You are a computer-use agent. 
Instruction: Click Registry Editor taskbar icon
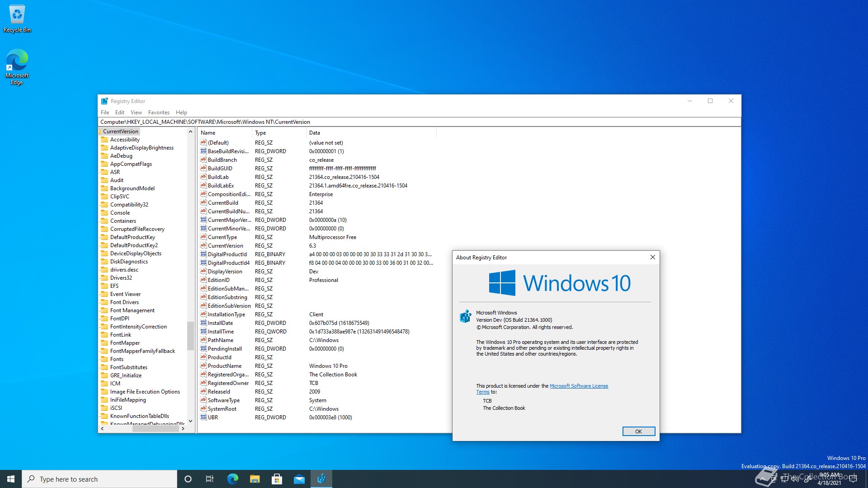click(321, 479)
